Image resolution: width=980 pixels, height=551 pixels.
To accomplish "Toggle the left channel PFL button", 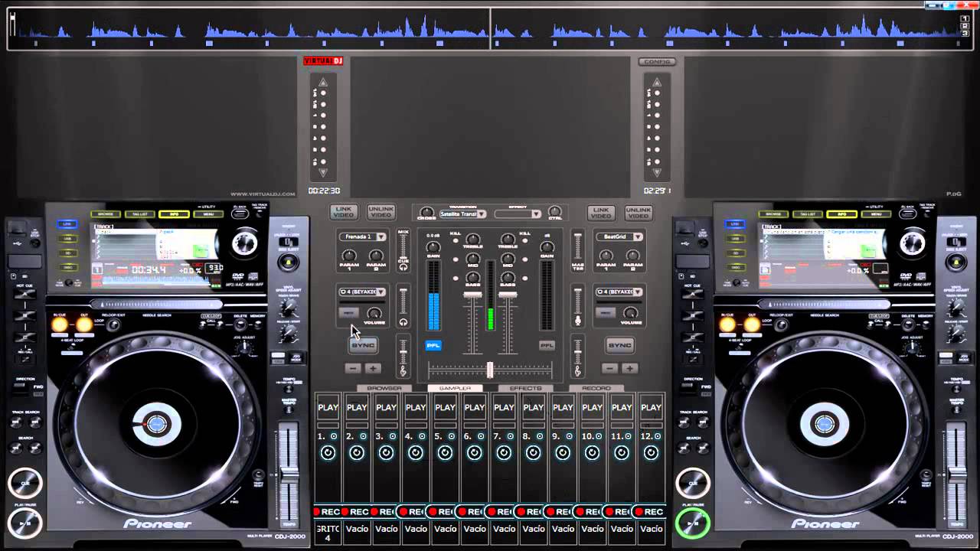I will (x=433, y=345).
